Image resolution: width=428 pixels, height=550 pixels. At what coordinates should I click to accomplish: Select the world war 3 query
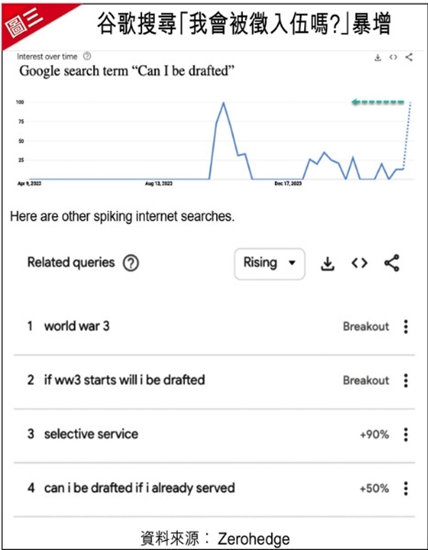click(x=77, y=326)
